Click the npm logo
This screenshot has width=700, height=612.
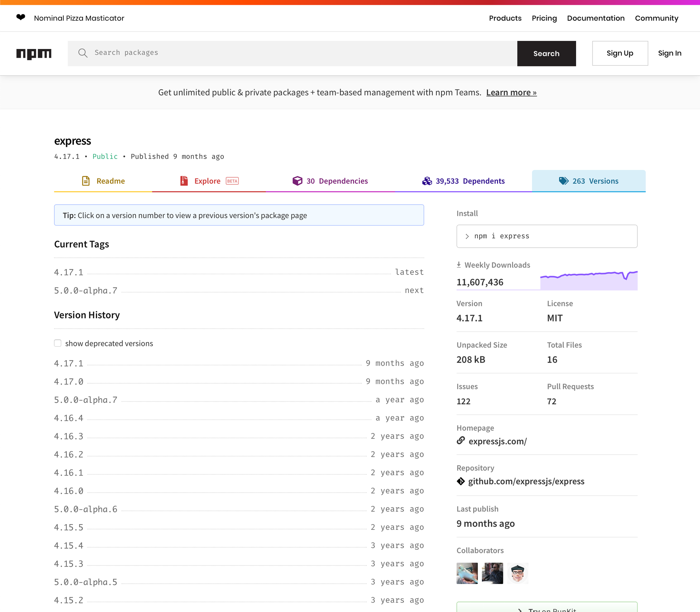34,54
